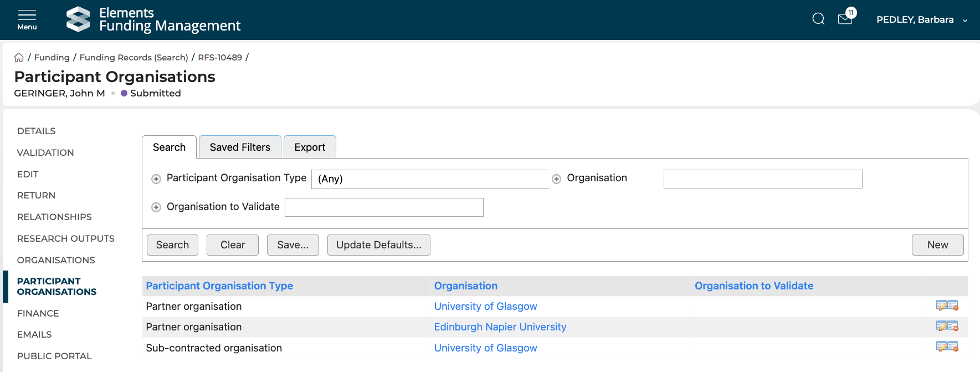
Task: Switch to the Export tab
Action: coord(310,147)
